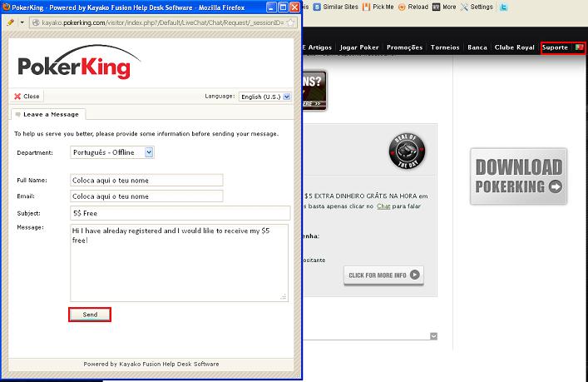Viewport: 588px width, 382px height.
Task: Click the Portuguese flag icon next to Suporte
Action: point(579,47)
